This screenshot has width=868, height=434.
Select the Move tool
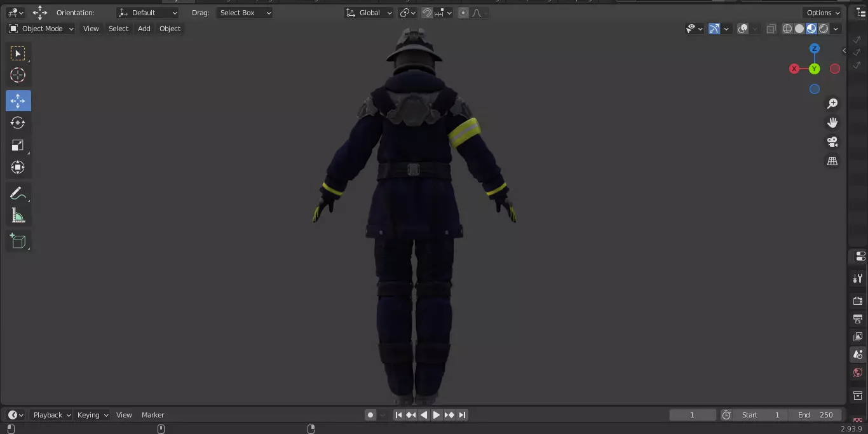(x=18, y=100)
